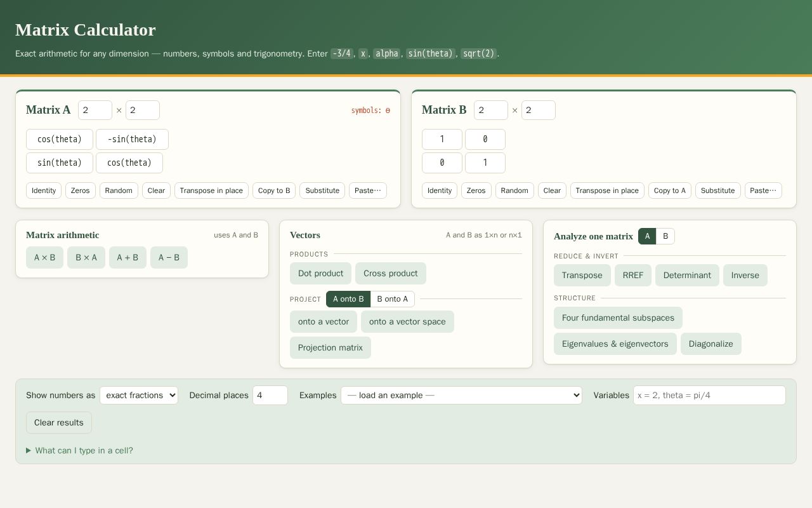812x508 pixels.
Task: Select matrix B in Analyze toggle
Action: [665, 236]
